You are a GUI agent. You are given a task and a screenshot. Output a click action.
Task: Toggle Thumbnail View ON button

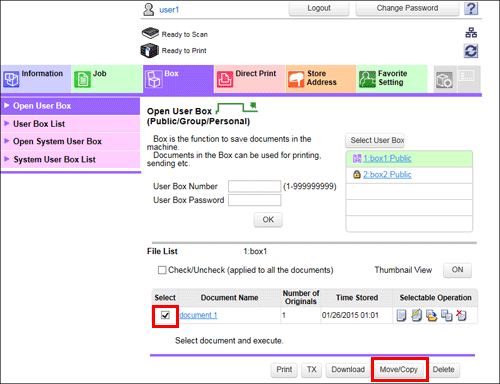tap(457, 270)
